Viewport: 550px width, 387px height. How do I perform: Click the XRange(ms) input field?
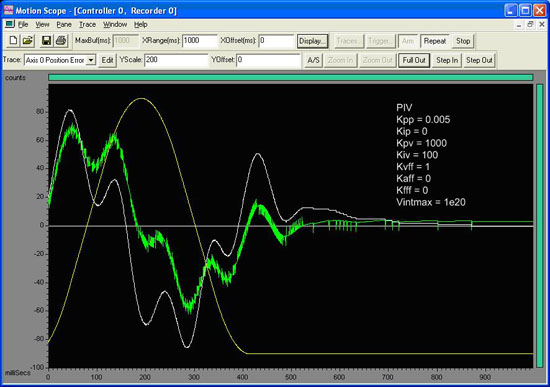point(199,41)
